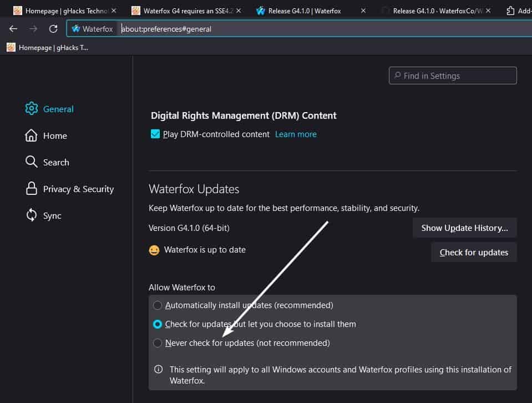Switch to the gHacks Homepage tab
Viewport: 532px width, 403px height.
(61, 10)
